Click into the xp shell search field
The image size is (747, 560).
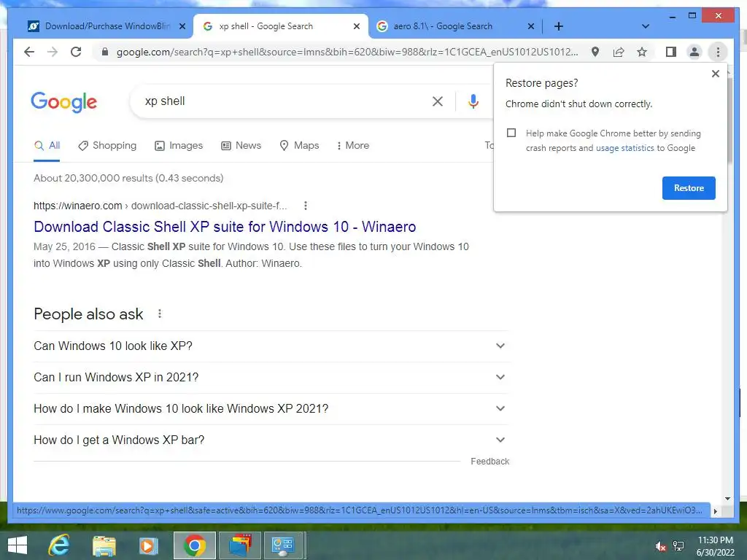[x=286, y=101]
